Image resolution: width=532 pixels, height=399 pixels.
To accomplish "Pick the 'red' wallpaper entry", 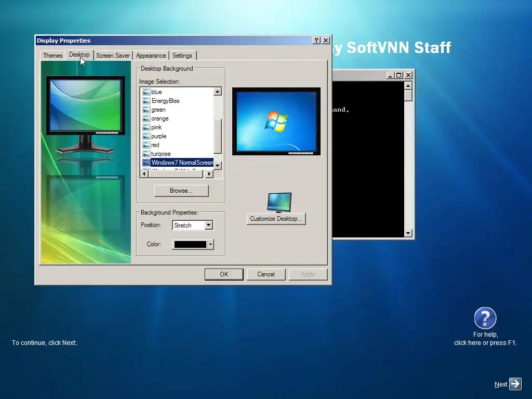I will [155, 145].
